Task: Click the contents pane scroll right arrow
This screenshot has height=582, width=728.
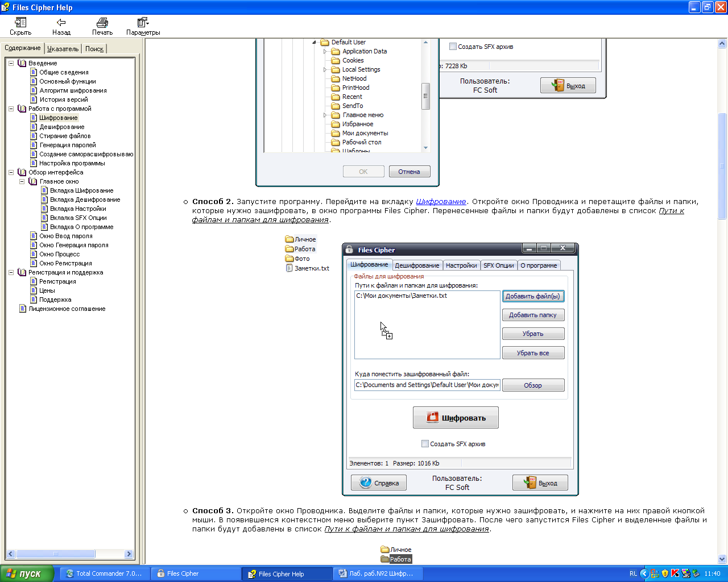Action: pyautogui.click(x=129, y=554)
